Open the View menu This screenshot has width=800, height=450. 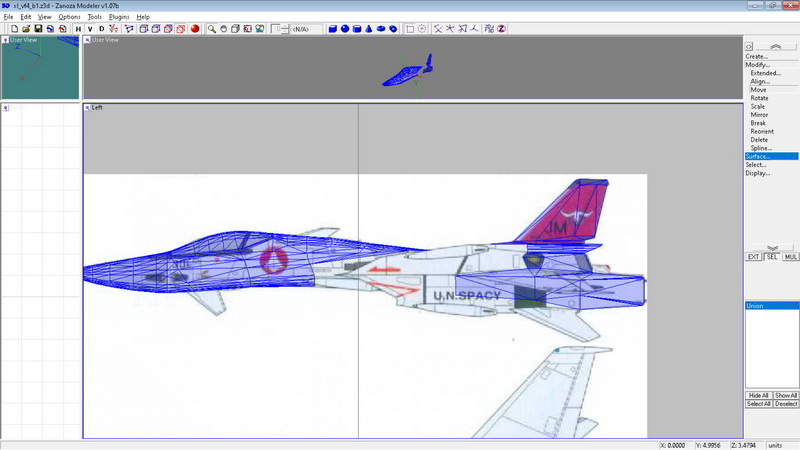click(44, 17)
